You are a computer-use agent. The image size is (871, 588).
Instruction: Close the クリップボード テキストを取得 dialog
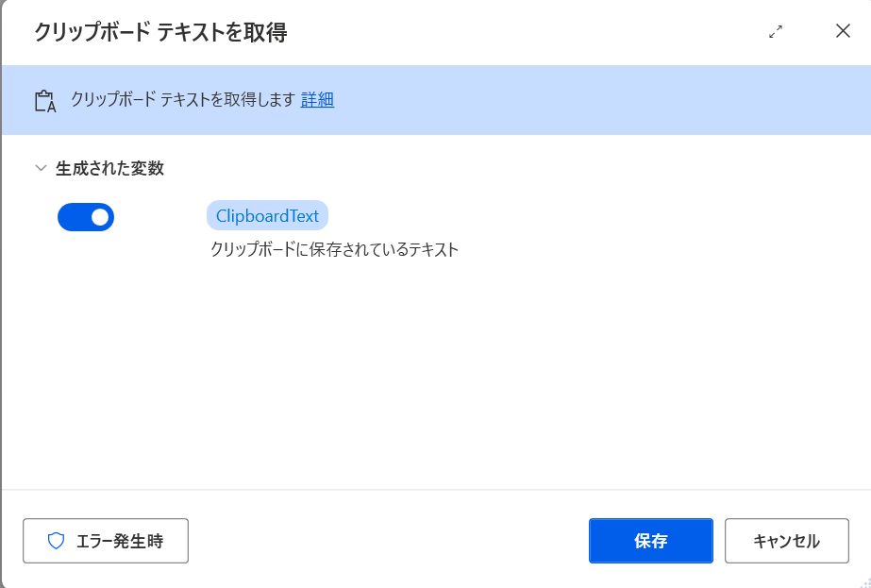click(x=843, y=31)
